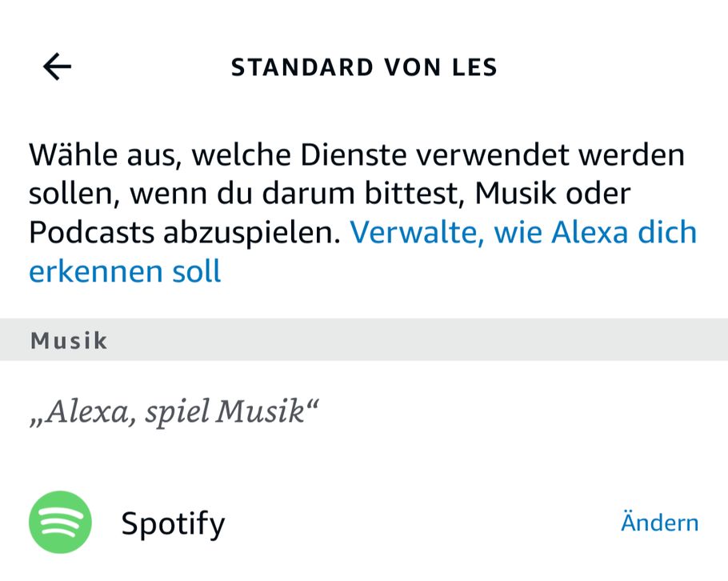Viewport: 728px width, 581px height.
Task: Select the Spotify service name
Action: [x=173, y=523]
